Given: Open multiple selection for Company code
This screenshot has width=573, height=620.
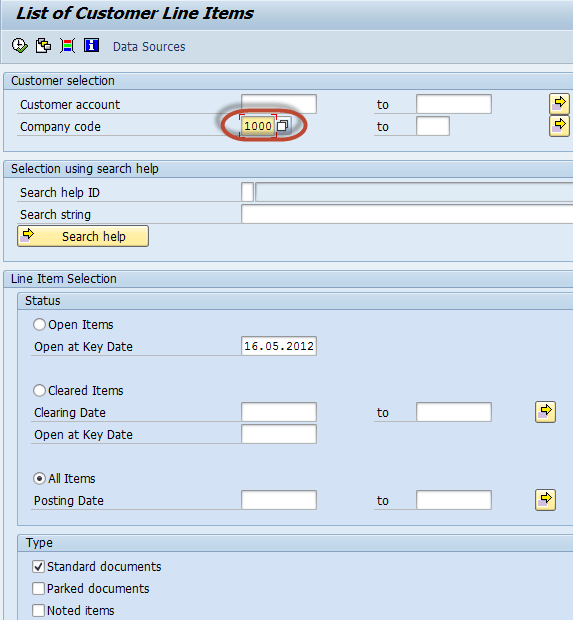Looking at the screenshot, I should coord(559,126).
